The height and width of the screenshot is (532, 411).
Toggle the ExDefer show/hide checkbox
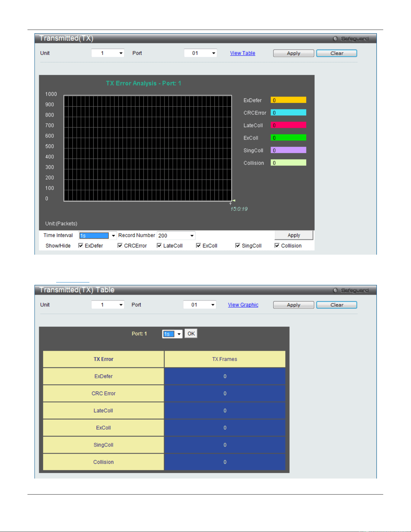[81, 246]
